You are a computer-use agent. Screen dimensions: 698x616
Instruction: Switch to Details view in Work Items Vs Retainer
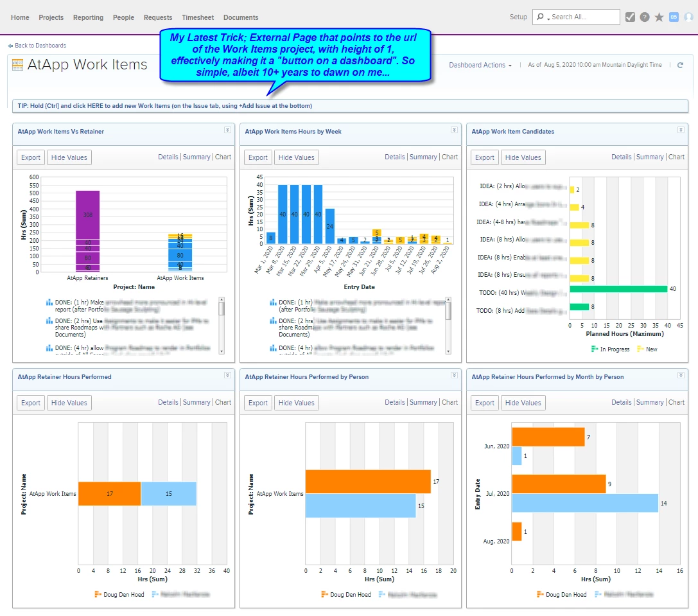(x=168, y=157)
